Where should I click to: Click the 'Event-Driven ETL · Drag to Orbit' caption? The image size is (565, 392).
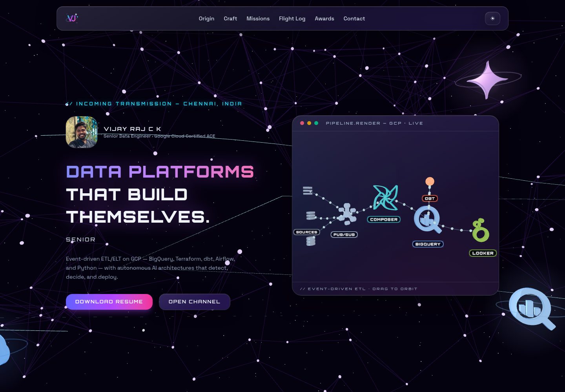pos(359,289)
